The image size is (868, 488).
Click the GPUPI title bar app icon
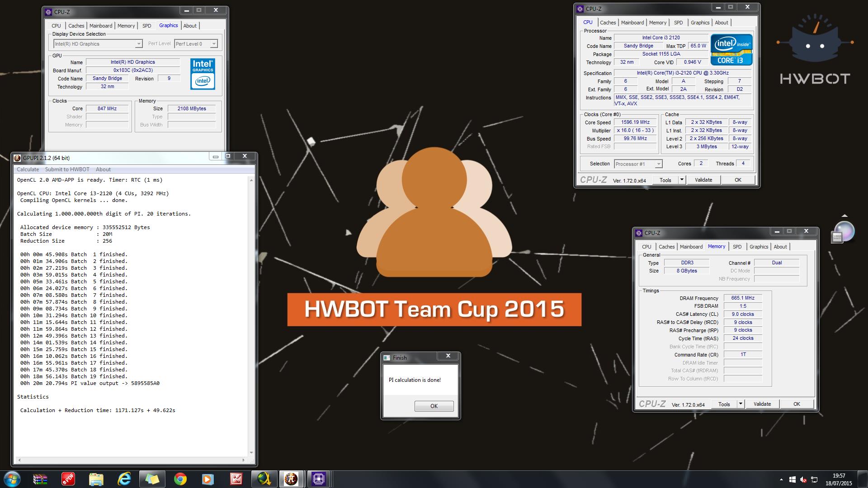tap(17, 158)
